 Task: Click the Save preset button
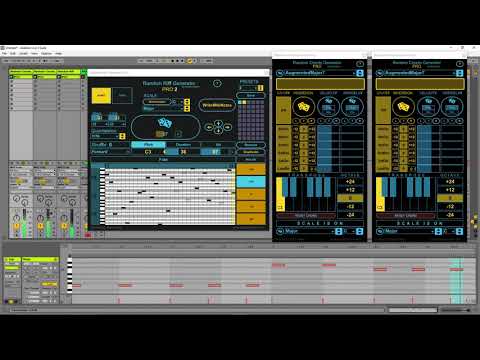coord(251,95)
